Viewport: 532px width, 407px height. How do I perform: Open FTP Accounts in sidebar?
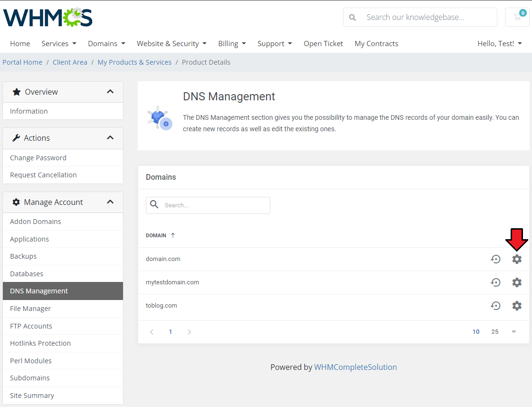pos(63,326)
